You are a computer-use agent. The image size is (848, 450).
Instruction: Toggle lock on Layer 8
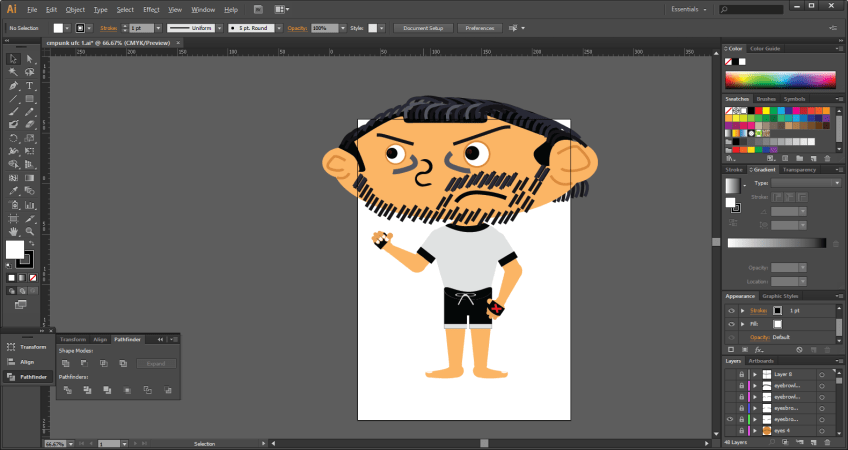741,373
